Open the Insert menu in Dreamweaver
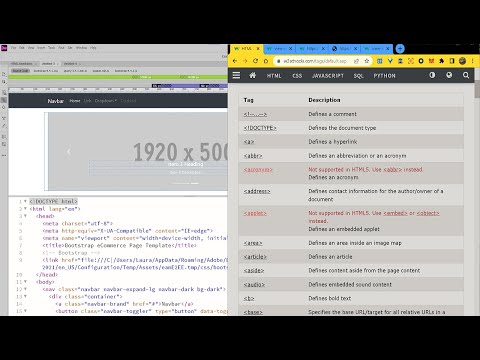 coord(41,48)
